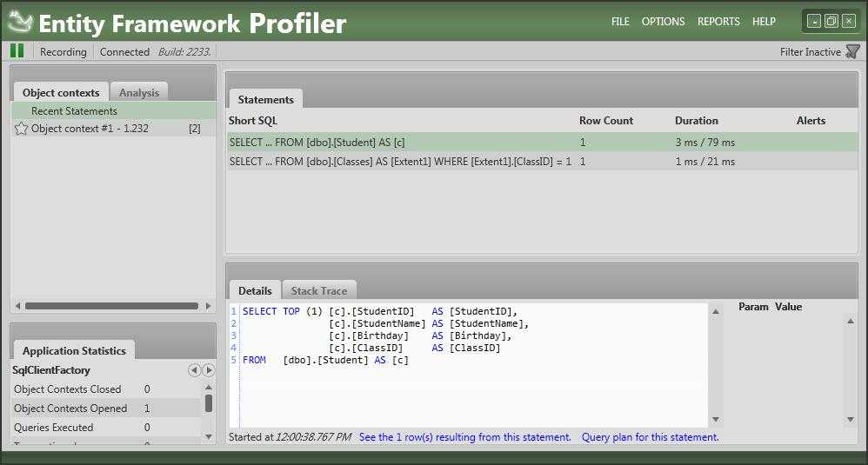Screen dimensions: 868x465
Task: Select the Object contexts tab
Action: pos(61,92)
